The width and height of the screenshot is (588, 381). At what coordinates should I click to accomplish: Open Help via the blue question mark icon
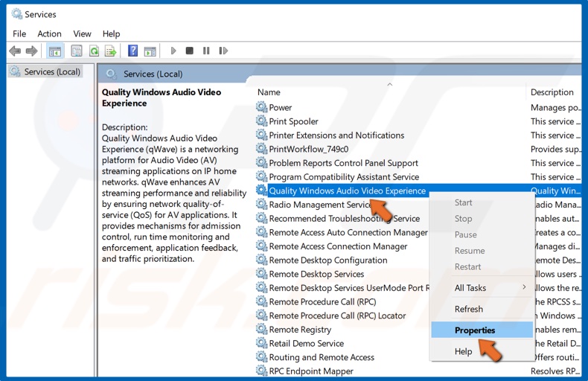pos(132,51)
